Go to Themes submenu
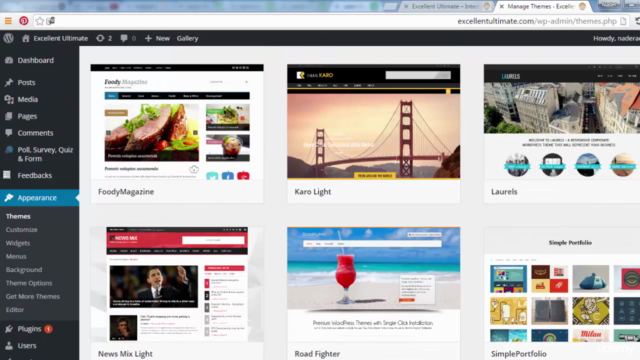The image size is (640, 360). click(18, 216)
